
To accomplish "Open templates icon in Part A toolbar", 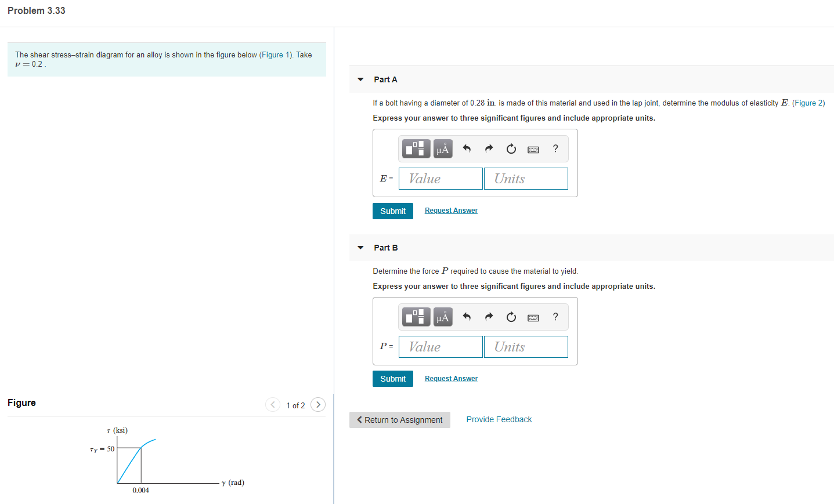I will coord(416,149).
